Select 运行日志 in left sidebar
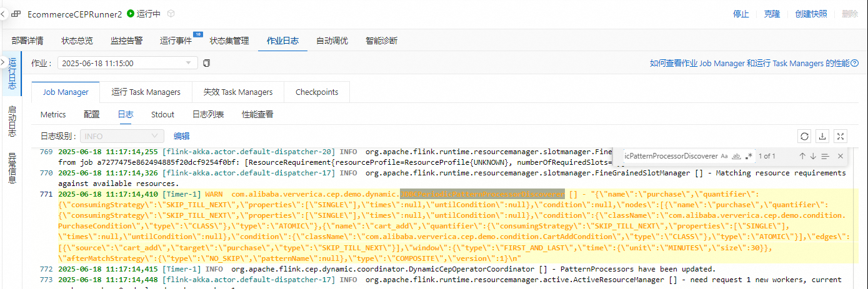 [12, 74]
